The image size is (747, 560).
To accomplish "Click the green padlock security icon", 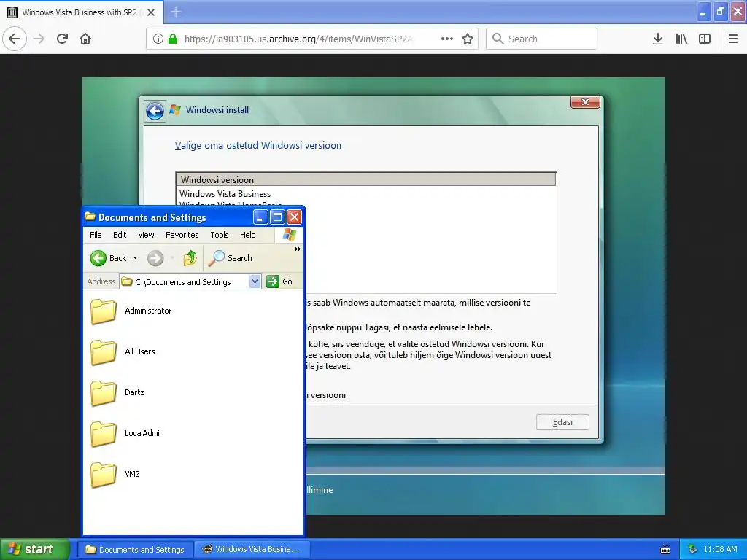I will click(x=173, y=39).
